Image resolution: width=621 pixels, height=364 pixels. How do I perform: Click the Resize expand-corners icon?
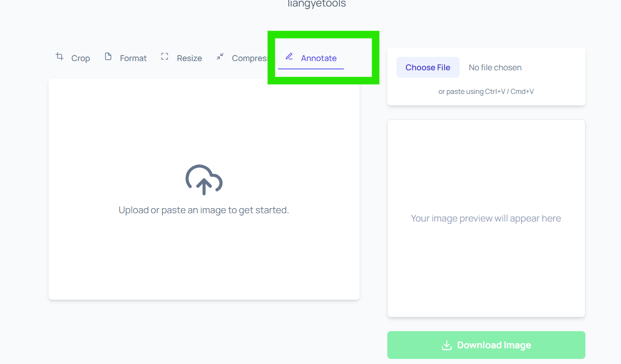[x=164, y=56]
